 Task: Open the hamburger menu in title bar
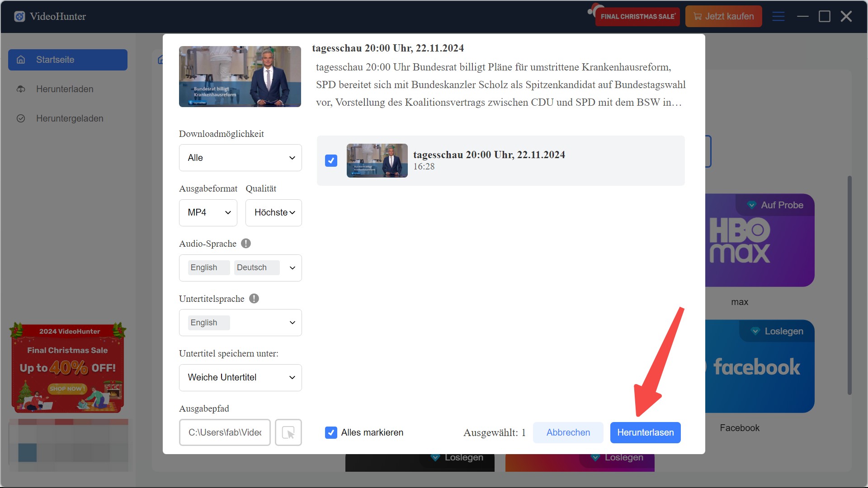coord(778,17)
